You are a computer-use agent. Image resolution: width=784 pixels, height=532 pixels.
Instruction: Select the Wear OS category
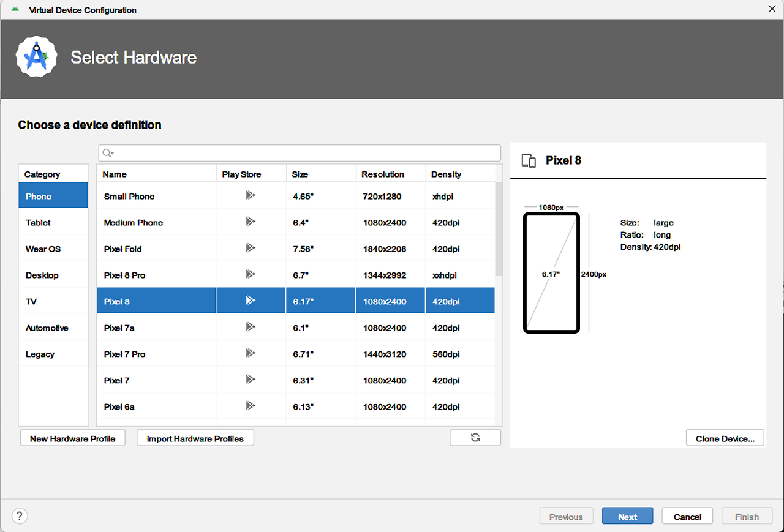[x=53, y=249]
